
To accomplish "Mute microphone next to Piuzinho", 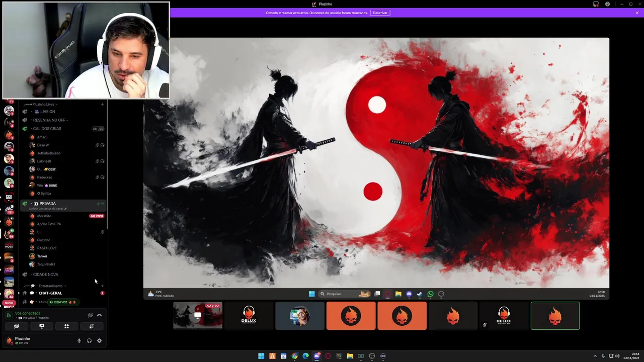I will pos(79,340).
